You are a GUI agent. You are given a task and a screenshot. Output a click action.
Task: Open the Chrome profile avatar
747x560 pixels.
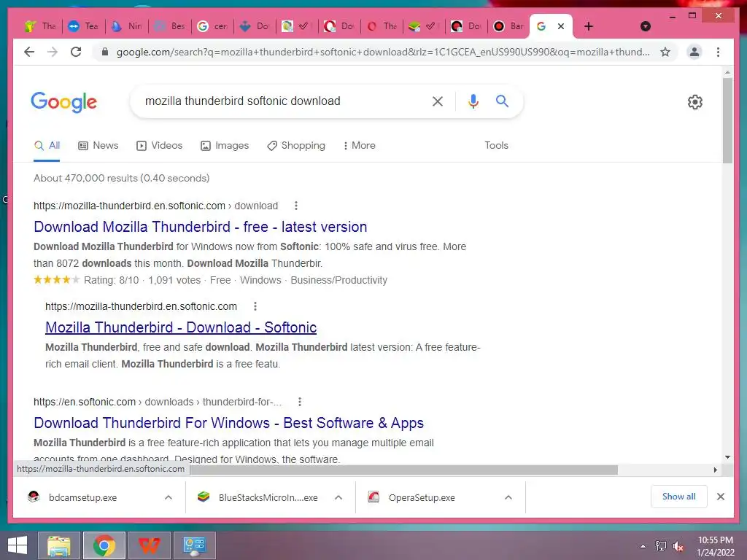694,52
